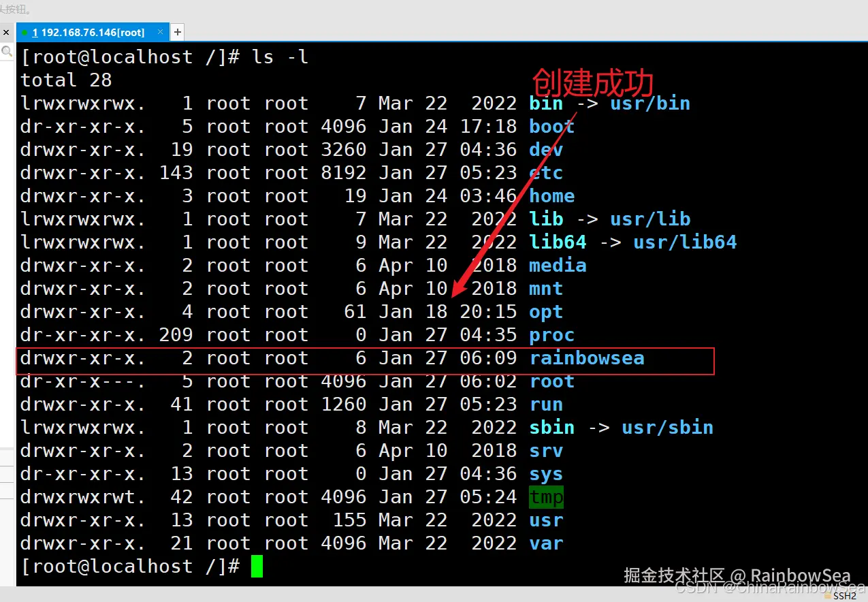Viewport: 868px width, 602px height.
Task: Click the SSH2 protocol label in status bar
Action: [845, 596]
